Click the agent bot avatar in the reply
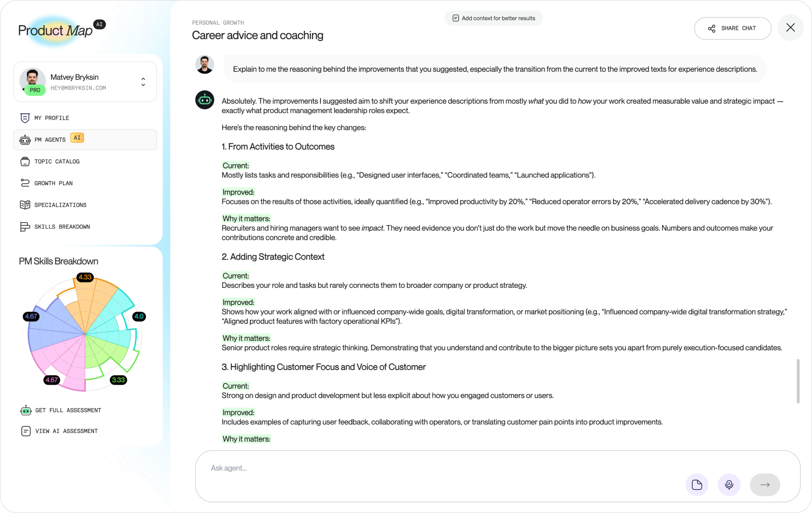 click(x=204, y=100)
